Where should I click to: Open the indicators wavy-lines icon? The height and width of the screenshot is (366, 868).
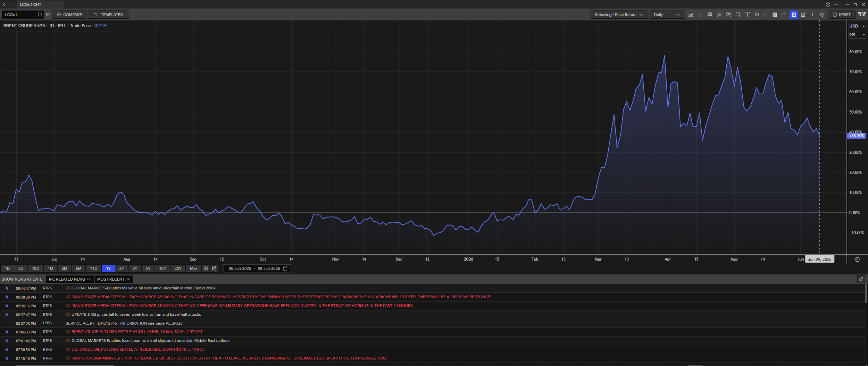point(719,15)
